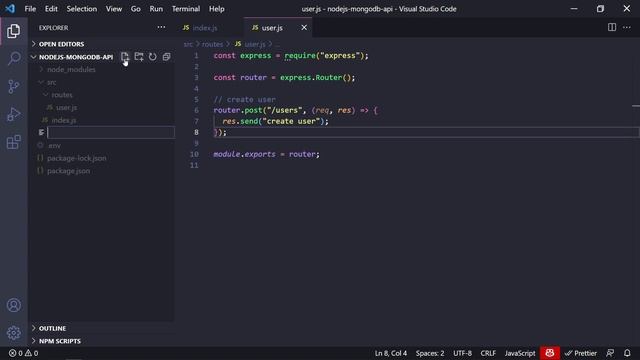Open the .env file in explorer
This screenshot has width=640, height=360.
54,145
